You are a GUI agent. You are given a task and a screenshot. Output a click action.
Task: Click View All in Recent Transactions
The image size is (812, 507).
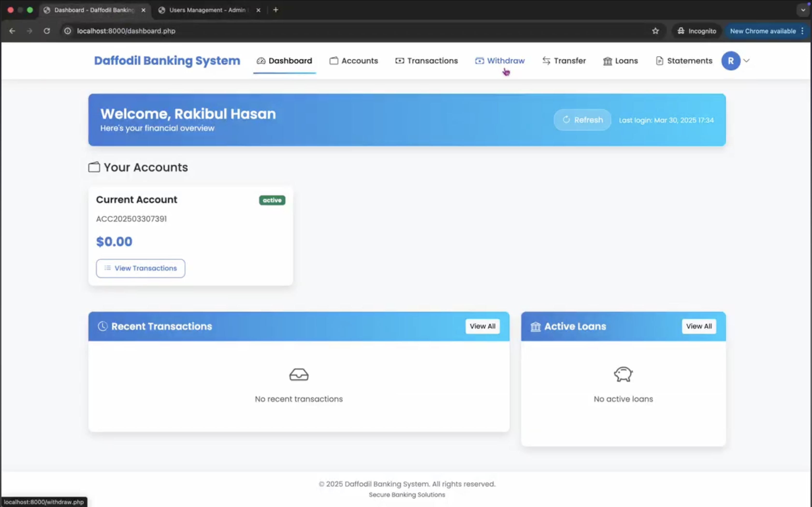click(482, 326)
